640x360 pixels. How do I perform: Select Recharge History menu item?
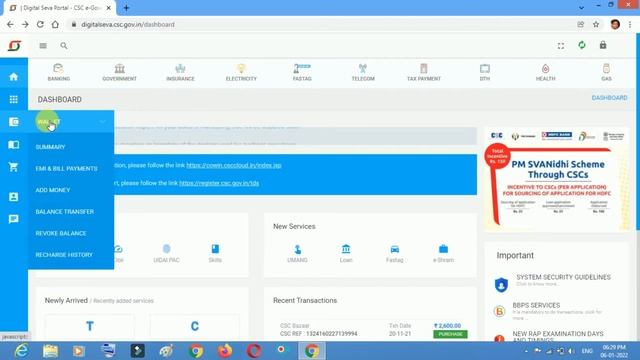click(64, 255)
